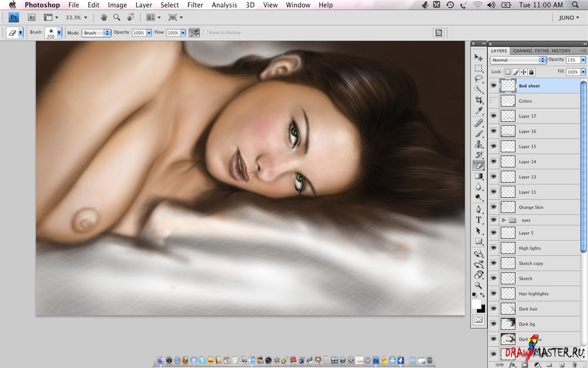Expand the eyes layer group
Screen dimensions: 588x368
504,220
